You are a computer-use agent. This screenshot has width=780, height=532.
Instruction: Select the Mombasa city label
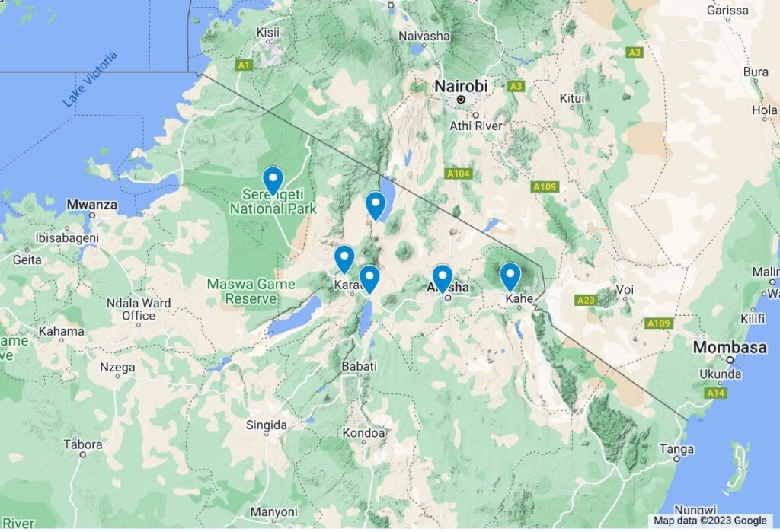(x=730, y=347)
